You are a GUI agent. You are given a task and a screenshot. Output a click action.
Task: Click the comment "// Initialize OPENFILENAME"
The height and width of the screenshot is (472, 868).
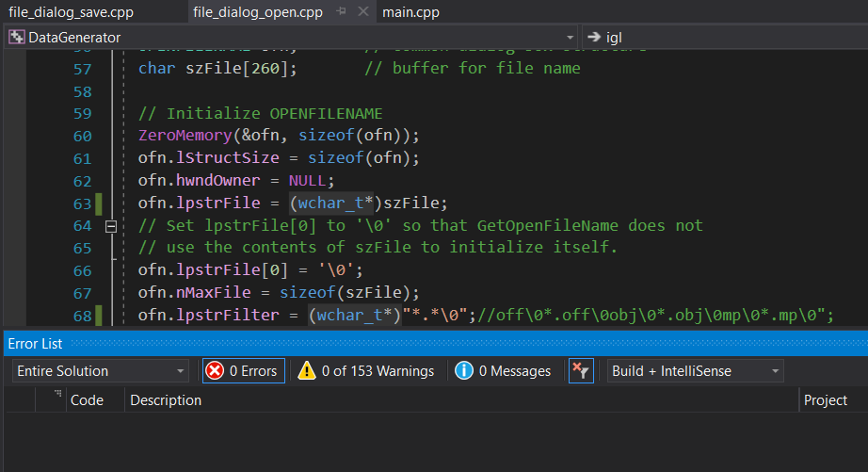[260, 113]
